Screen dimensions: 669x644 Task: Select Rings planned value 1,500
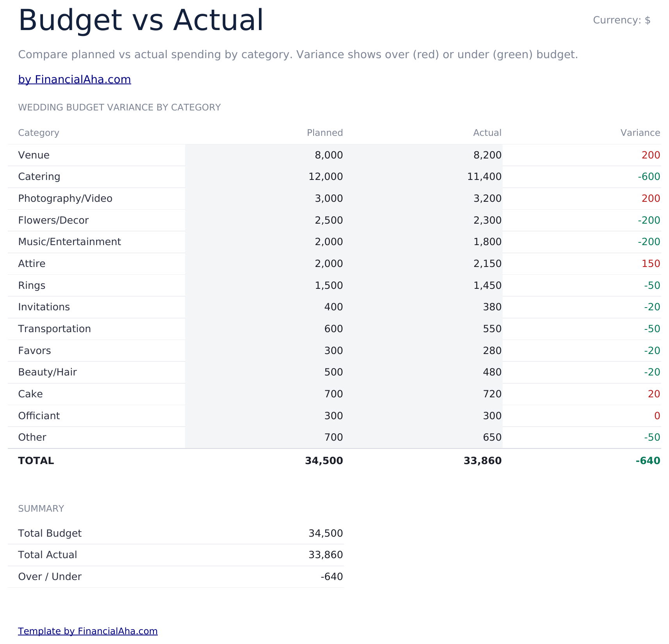329,286
